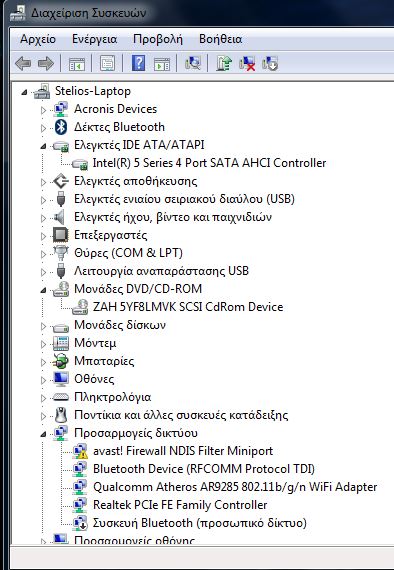Click the Back arrow in toolbar
This screenshot has width=394, height=570.
(x=23, y=64)
